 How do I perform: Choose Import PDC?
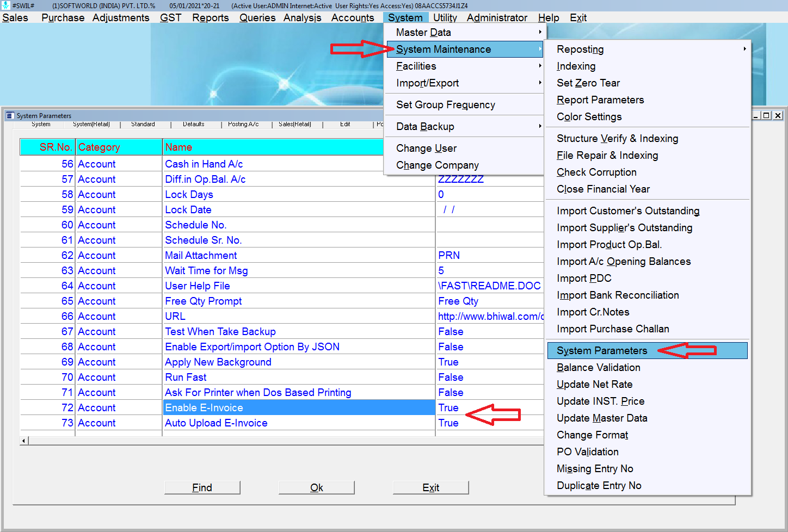click(648, 278)
